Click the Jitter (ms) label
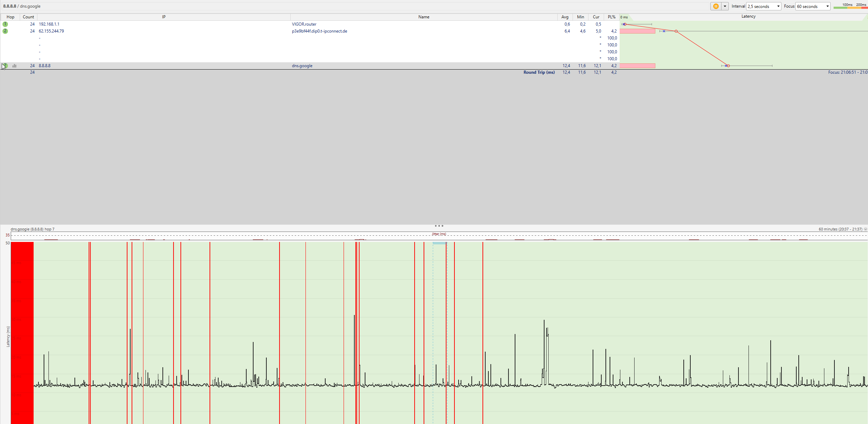868x424 pixels. click(x=439, y=234)
